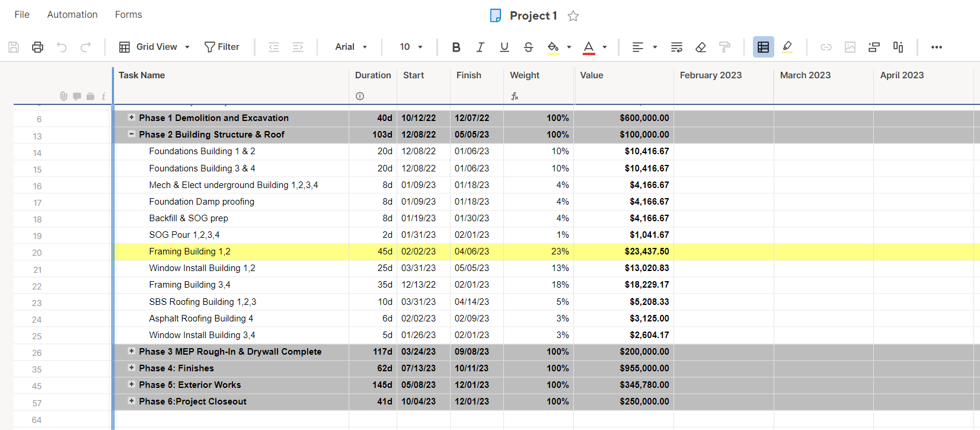Open the font color dropdown arrow
The width and height of the screenshot is (980, 430).
[605, 47]
